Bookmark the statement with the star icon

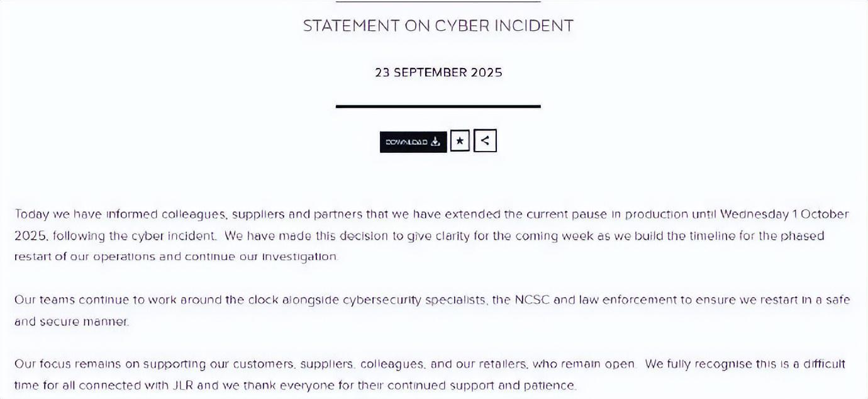click(x=460, y=141)
